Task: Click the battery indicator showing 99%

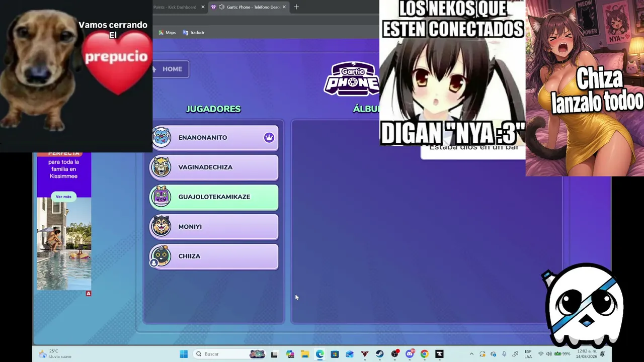Action: [562, 354]
